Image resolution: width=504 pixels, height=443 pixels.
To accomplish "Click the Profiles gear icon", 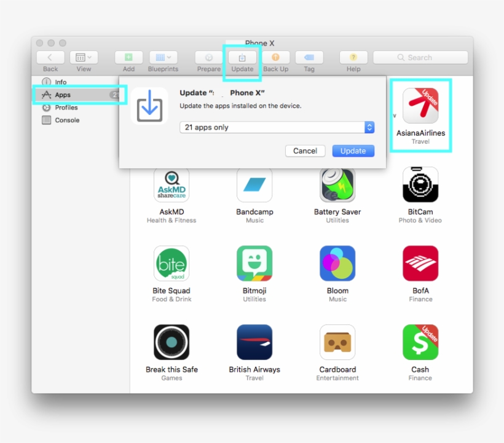I will 47,108.
